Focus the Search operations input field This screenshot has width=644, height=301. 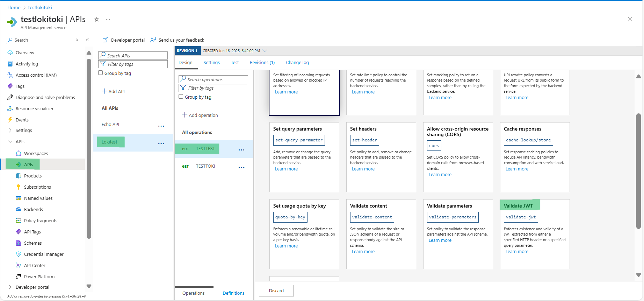point(213,79)
